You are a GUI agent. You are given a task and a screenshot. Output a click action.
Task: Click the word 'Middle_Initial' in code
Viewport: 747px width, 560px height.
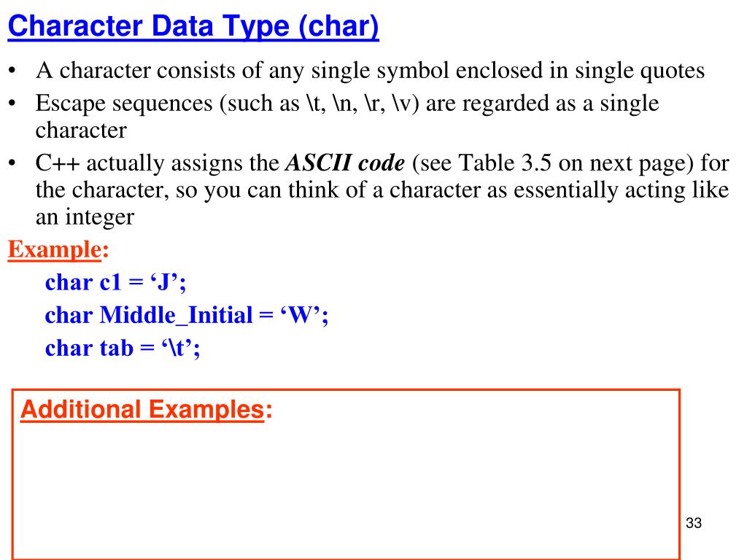(x=177, y=316)
